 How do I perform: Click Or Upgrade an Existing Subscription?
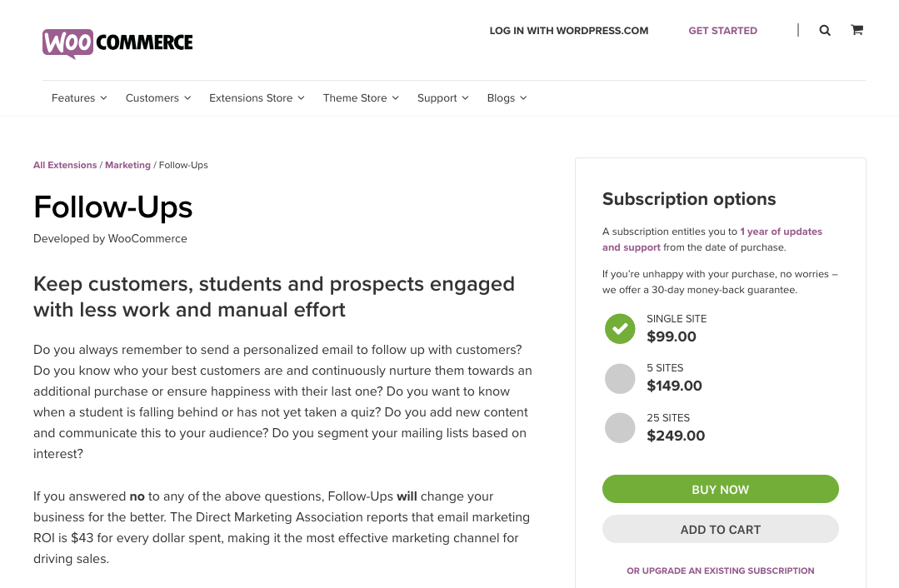(720, 571)
